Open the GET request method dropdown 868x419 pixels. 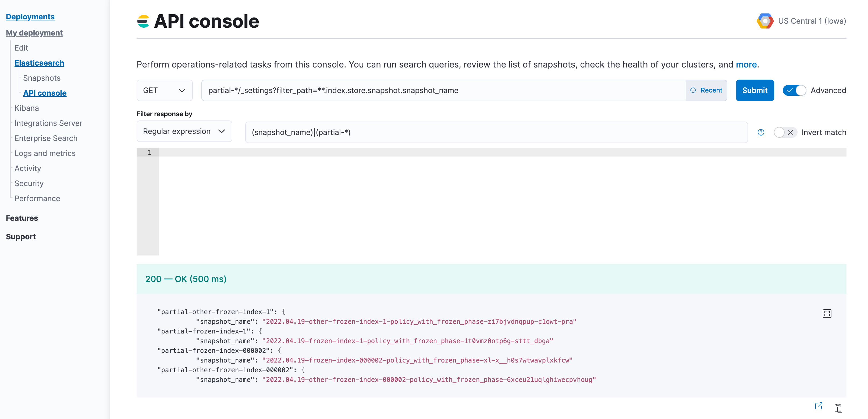[x=165, y=90]
